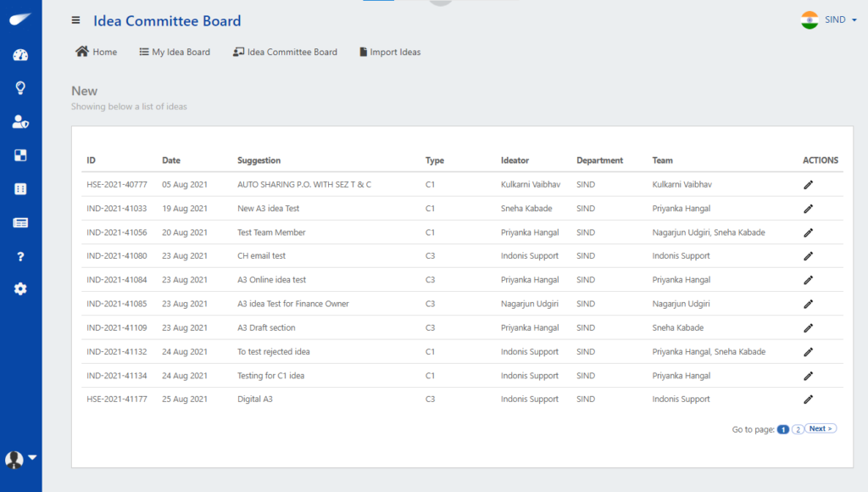Click pencil icon for Digital A3 idea

[x=808, y=399]
